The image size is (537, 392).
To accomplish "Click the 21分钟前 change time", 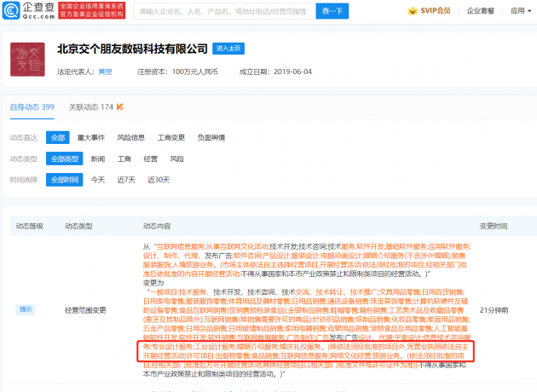I will [x=494, y=310].
